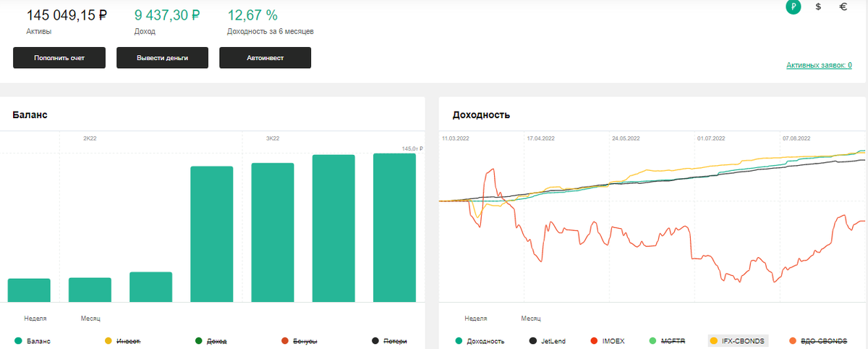Select Неделя tab under Доходность chart
This screenshot has width=868, height=349.
pyautogui.click(x=475, y=318)
